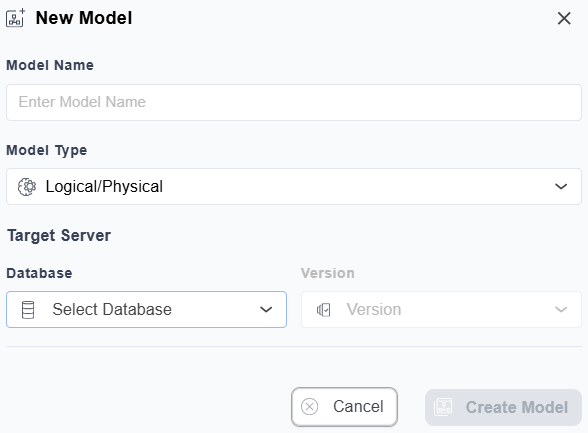This screenshot has height=433, width=588.
Task: Click the gear icon beside Logical/Physical
Action: coord(27,186)
